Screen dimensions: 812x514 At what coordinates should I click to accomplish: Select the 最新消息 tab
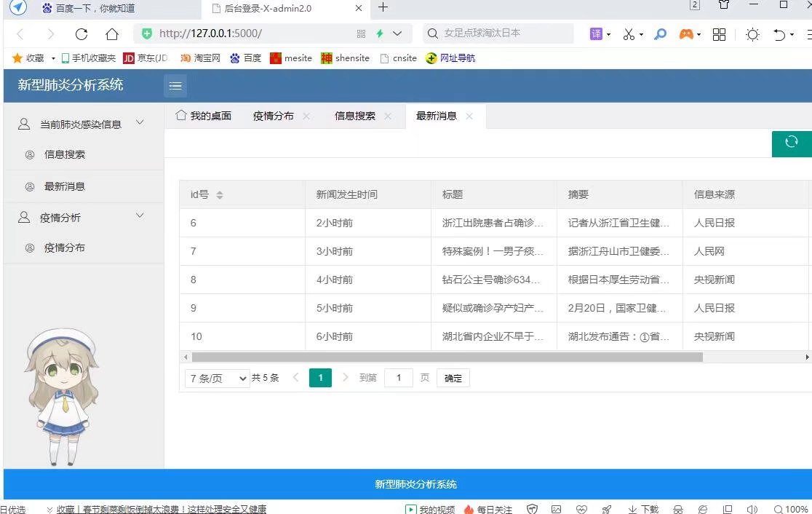436,116
